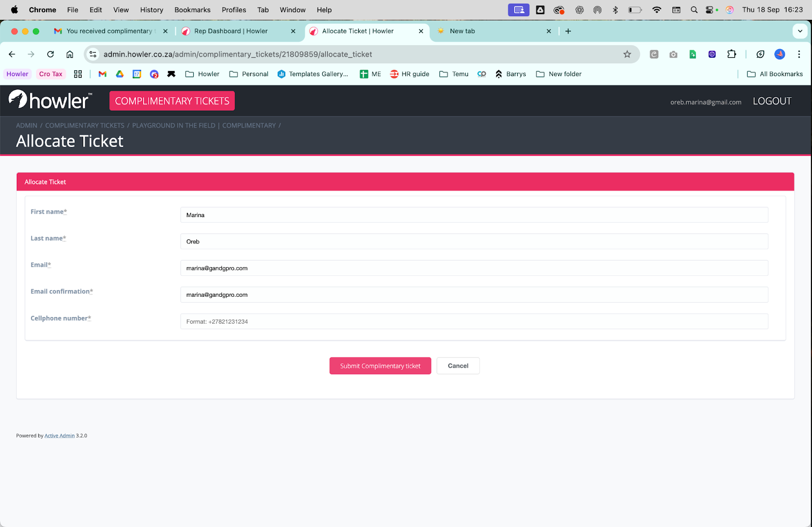Open the Google Drive bookmark icon
Viewport: 812px width, 527px height.
pyautogui.click(x=120, y=74)
